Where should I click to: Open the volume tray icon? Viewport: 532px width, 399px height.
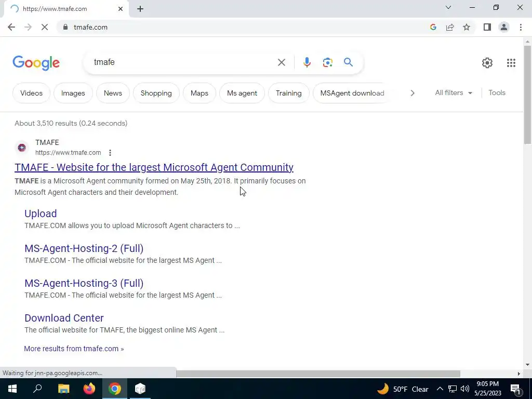tap(465, 389)
